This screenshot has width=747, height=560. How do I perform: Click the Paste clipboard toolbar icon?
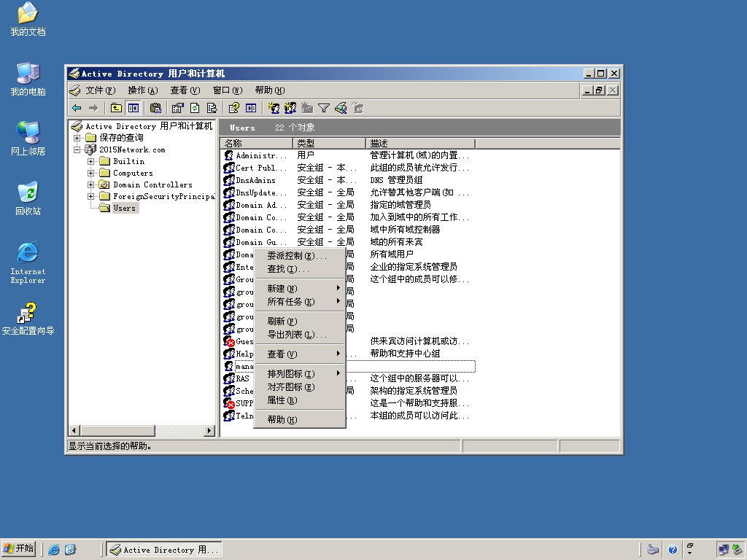click(155, 108)
